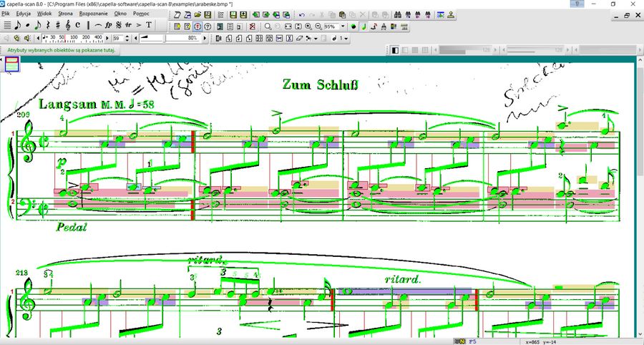Toggle the green note overlay button
Image resolution: width=644 pixels, height=345 pixels.
pyautogui.click(x=364, y=26)
